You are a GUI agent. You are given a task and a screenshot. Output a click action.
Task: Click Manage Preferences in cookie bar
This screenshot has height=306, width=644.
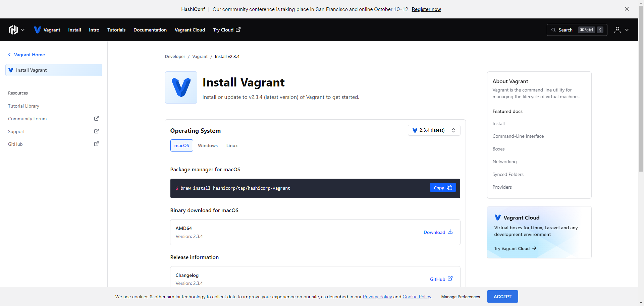pos(461,297)
